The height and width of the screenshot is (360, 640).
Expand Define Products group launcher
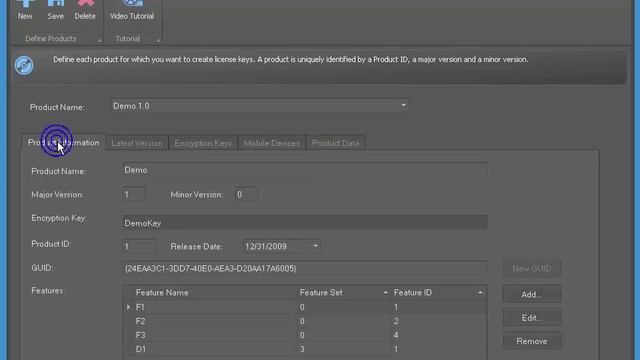coord(99,40)
